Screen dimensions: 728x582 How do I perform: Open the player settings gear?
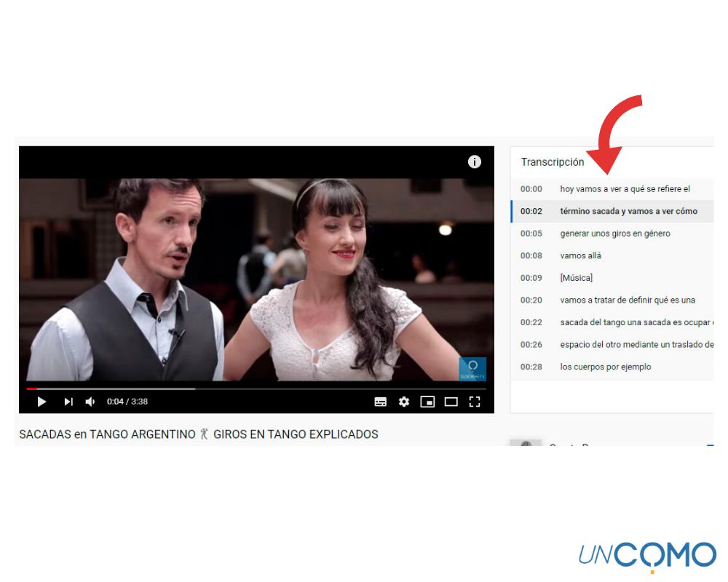(403, 402)
